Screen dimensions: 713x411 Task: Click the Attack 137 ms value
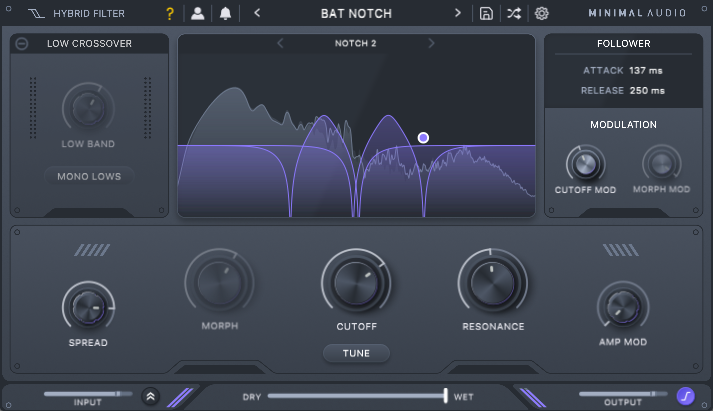pos(646,70)
